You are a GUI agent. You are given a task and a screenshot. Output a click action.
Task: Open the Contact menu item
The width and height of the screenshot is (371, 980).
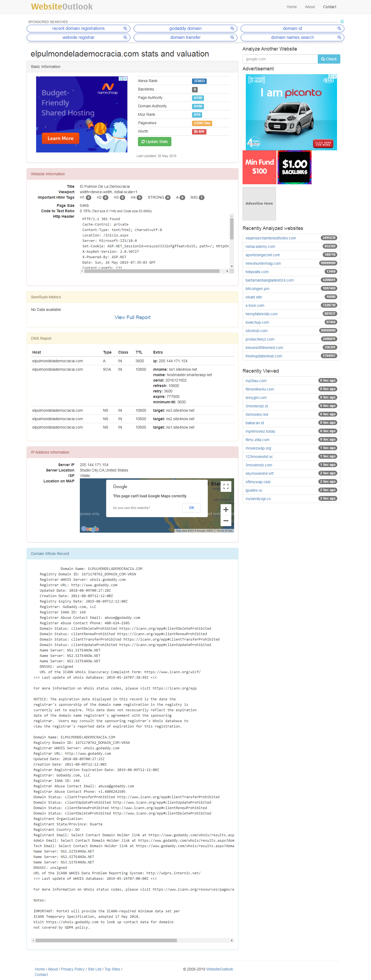coord(329,7)
